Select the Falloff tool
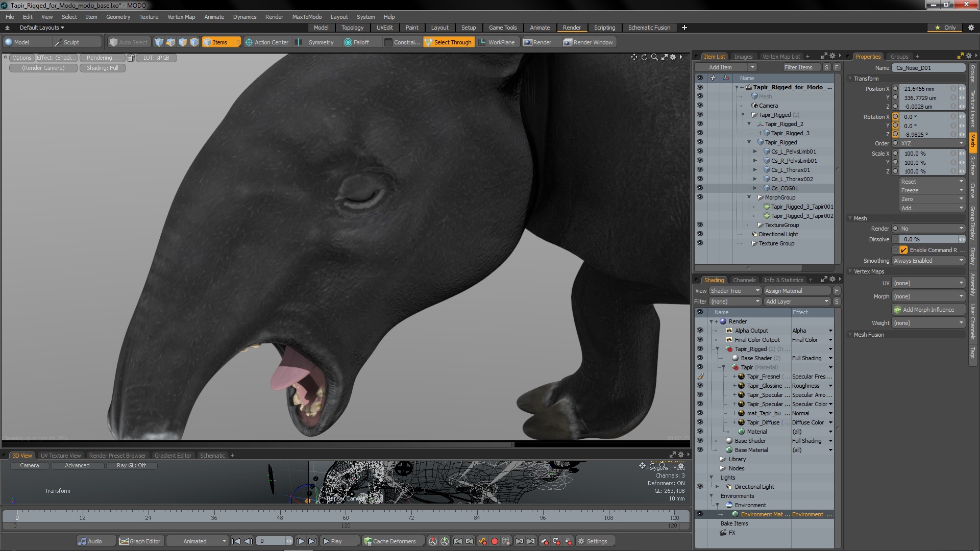980x551 pixels. click(x=356, y=42)
